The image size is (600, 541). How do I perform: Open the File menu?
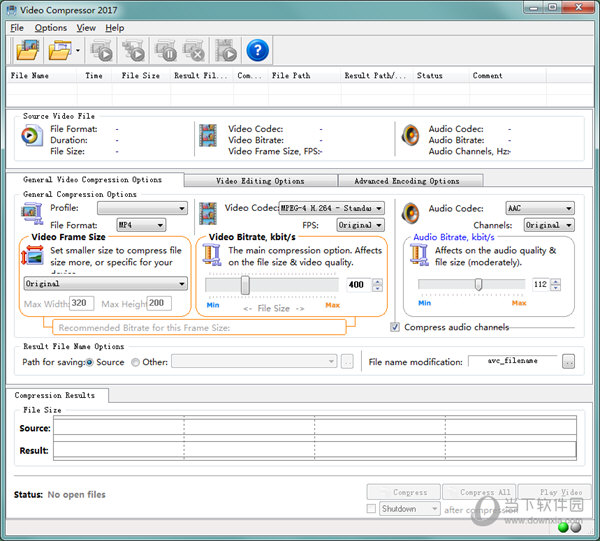[x=17, y=28]
